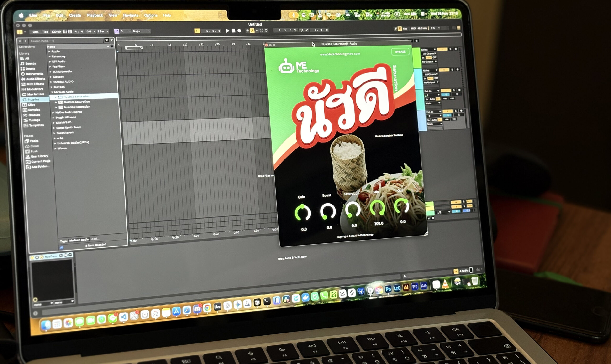The image size is (611, 364).
Task: Arm track 1 for recording
Action: click(456, 49)
